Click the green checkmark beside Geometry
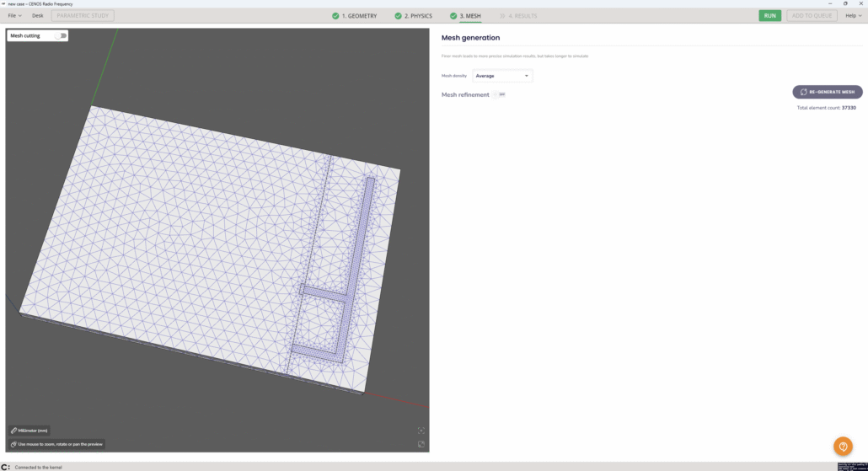The width and height of the screenshot is (868, 471). (x=335, y=16)
